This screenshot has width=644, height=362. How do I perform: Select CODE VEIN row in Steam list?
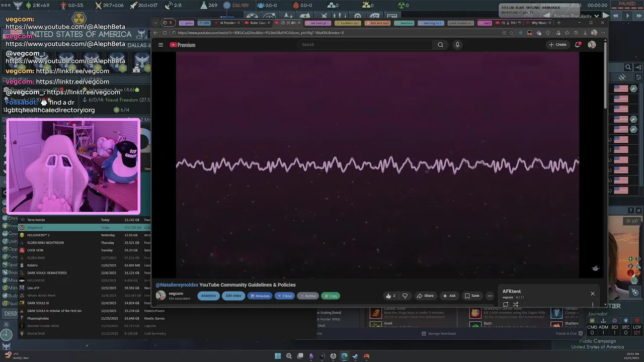click(85, 250)
